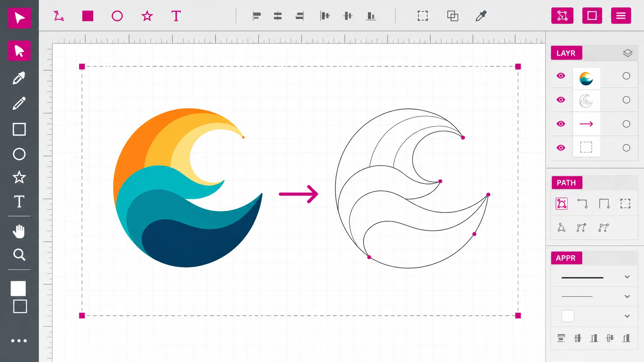Screen dimensions: 644x362
Task: Click the layers stack icon
Action: 627,53
